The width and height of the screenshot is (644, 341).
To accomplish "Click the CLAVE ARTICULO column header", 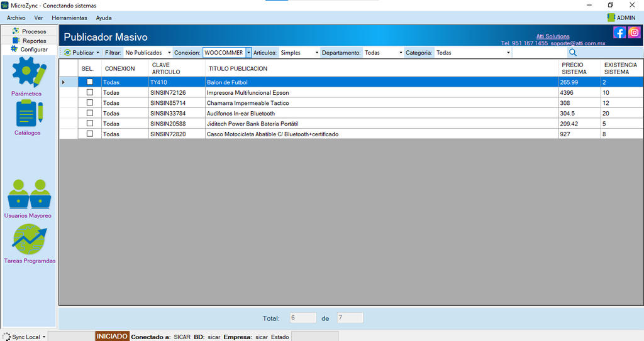I will 177,68.
